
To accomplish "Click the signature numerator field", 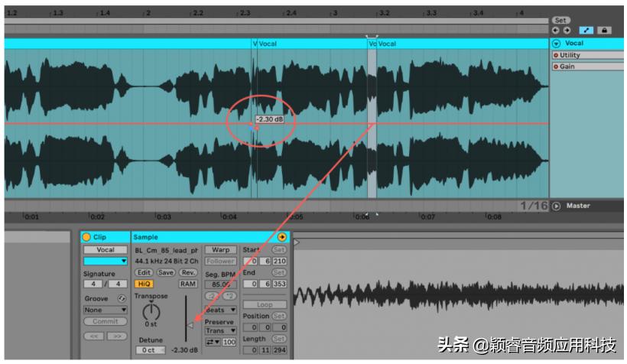I will point(93,284).
